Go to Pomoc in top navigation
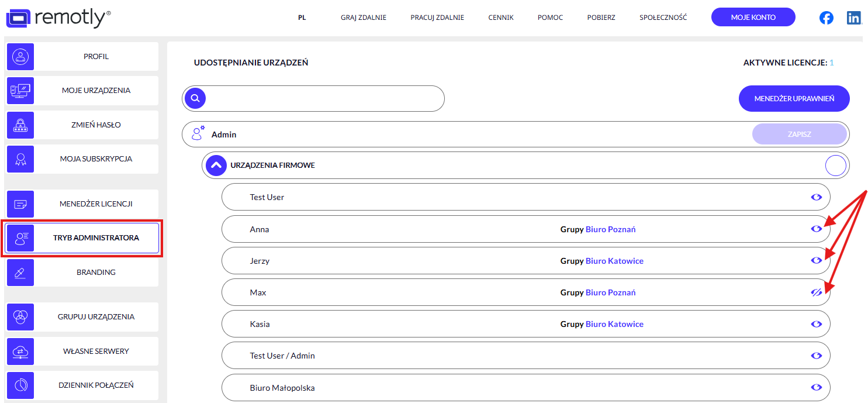 point(550,18)
